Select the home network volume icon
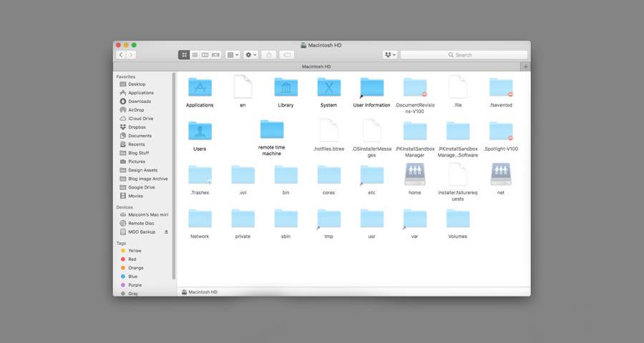 pos(415,174)
